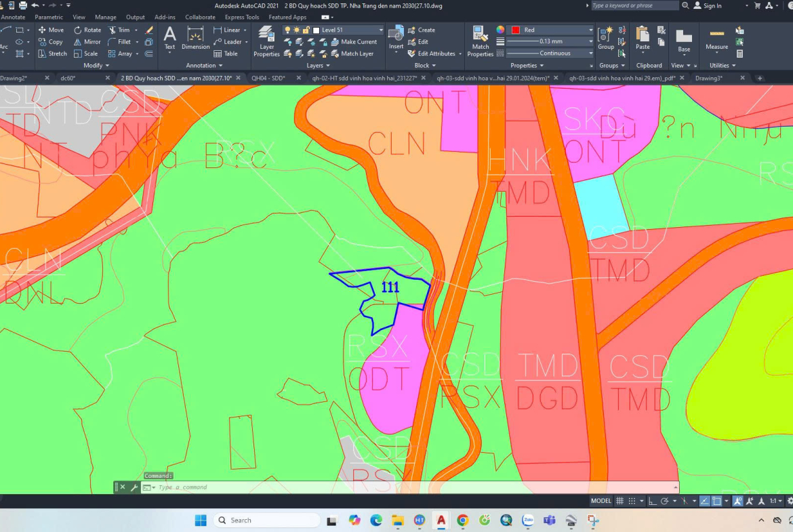This screenshot has width=793, height=532.
Task: Choose the Match Properties tool
Action: pos(480,42)
